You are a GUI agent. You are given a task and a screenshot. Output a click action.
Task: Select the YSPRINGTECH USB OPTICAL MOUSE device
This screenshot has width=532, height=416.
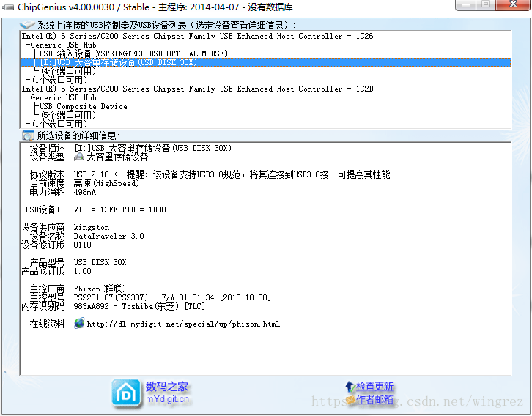coord(133,53)
